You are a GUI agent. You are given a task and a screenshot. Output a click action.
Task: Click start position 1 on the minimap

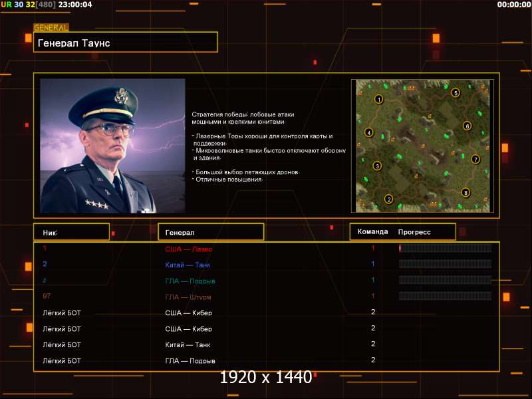click(378, 99)
